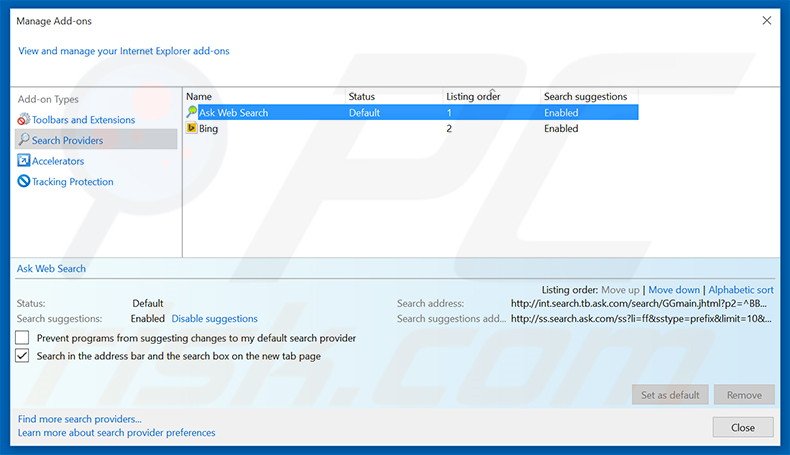The image size is (790, 455).
Task: Click the Toolbars and Extensions icon
Action: (x=24, y=119)
